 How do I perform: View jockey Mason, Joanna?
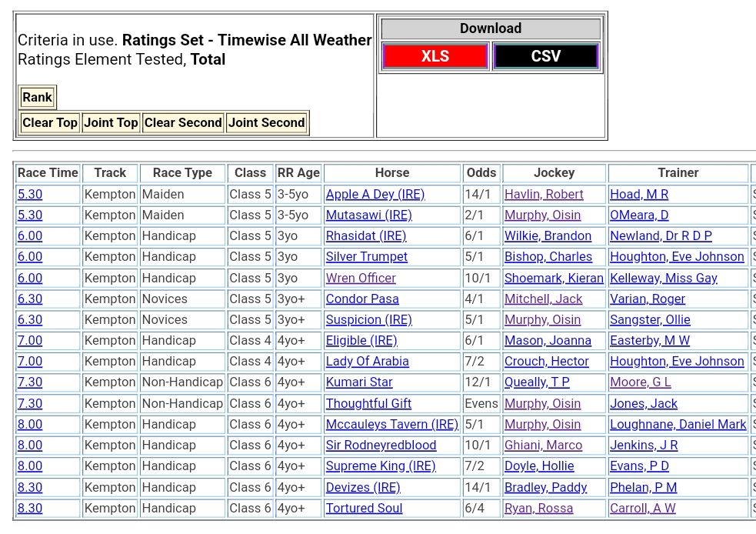coord(548,341)
